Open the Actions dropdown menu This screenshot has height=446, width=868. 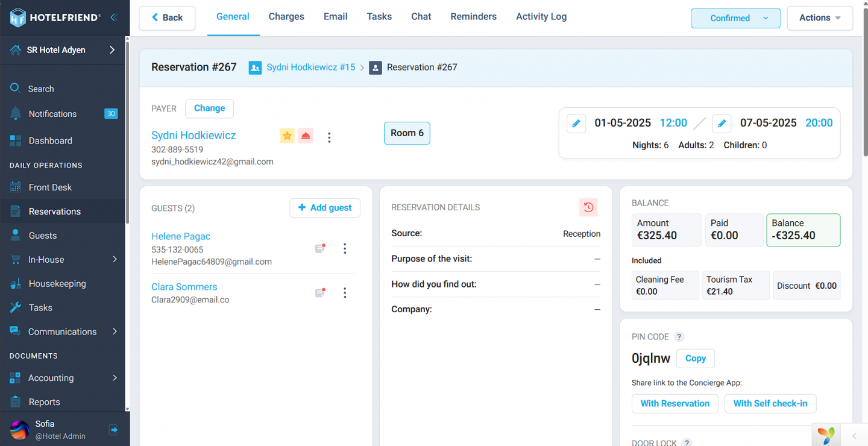tap(820, 18)
